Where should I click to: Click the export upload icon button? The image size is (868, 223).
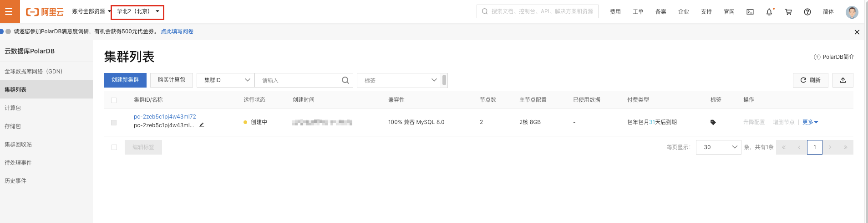pyautogui.click(x=843, y=80)
